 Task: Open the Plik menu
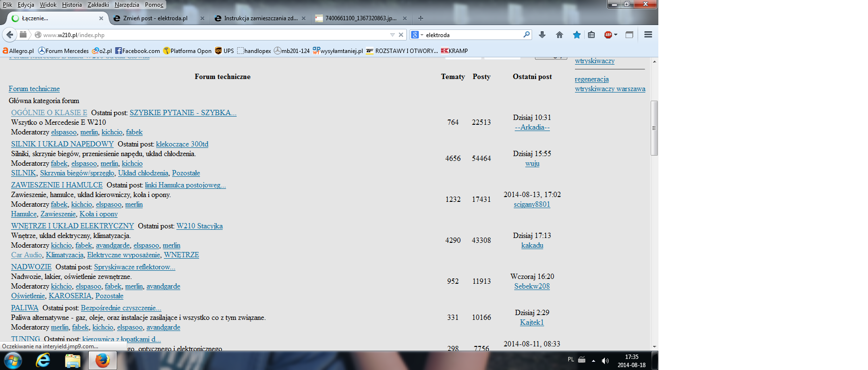(x=7, y=5)
